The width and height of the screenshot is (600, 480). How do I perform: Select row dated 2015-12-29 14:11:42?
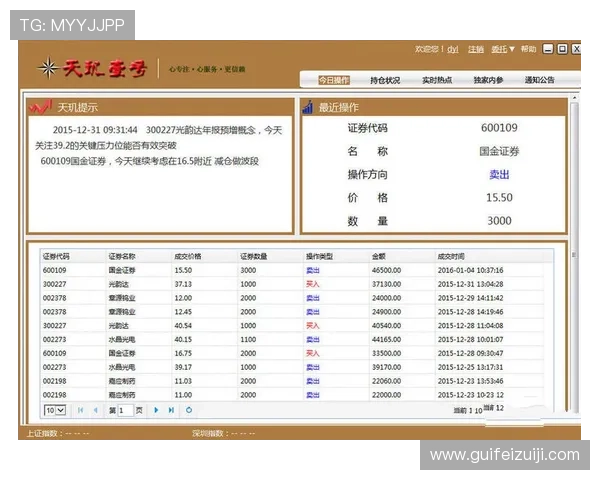point(292,298)
